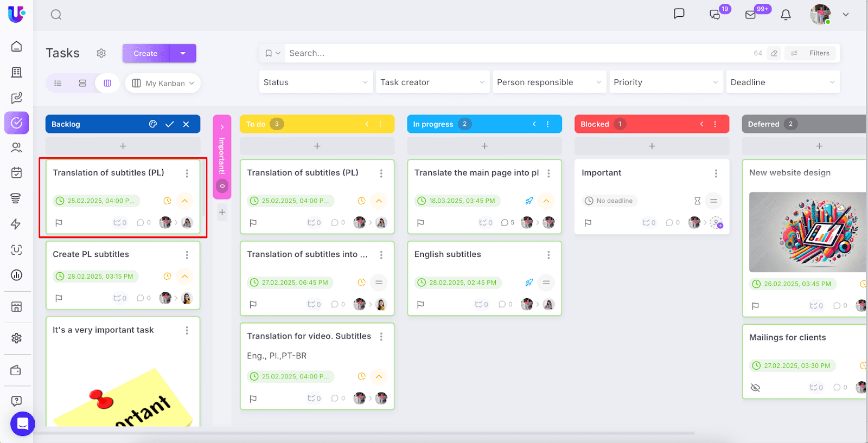The width and height of the screenshot is (868, 443).
Task: Open three-dot menu on English subtitles card
Action: click(548, 255)
